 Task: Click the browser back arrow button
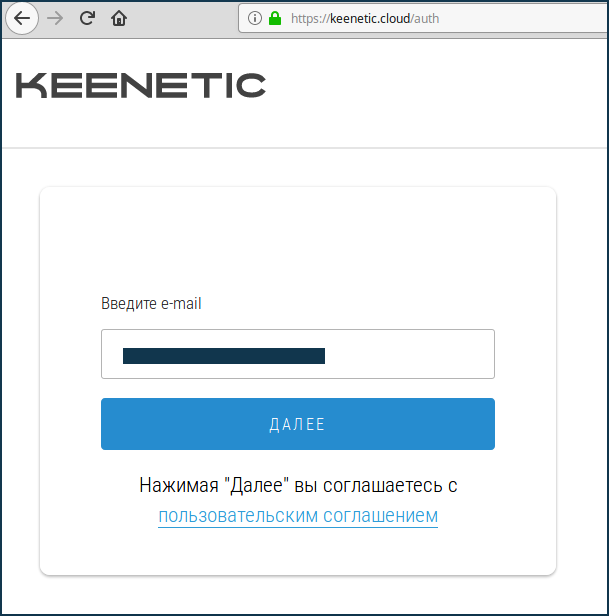click(22, 18)
